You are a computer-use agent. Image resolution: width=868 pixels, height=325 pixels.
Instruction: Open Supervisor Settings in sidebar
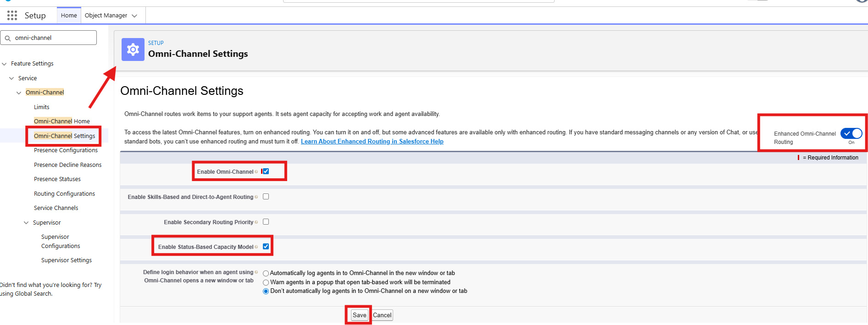coord(67,260)
